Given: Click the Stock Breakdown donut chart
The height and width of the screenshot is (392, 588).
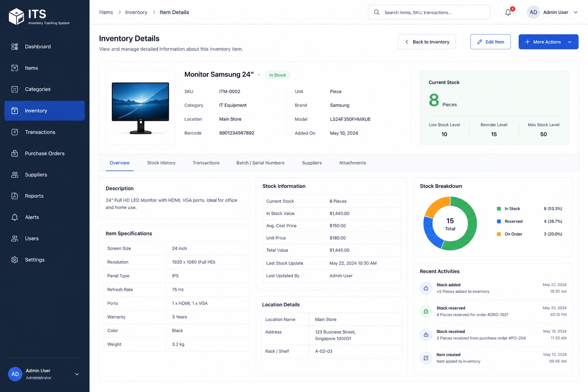Looking at the screenshot, I should 450,224.
